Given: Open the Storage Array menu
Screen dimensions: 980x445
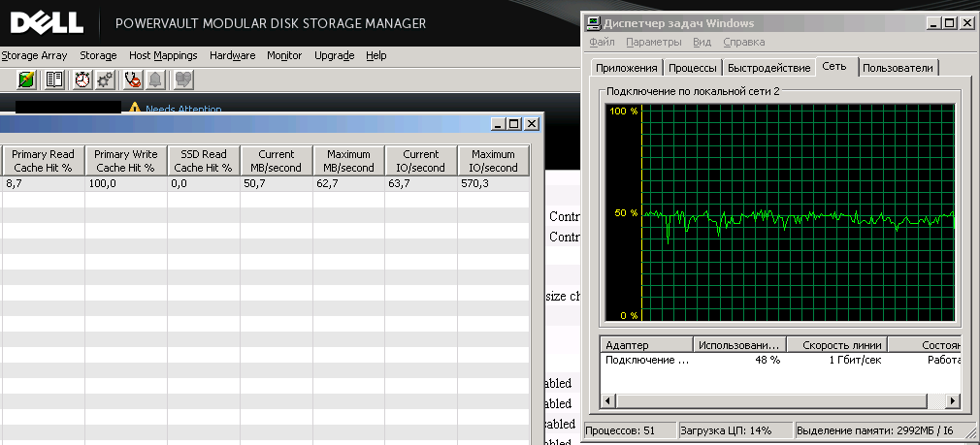Looking at the screenshot, I should coord(34,56).
